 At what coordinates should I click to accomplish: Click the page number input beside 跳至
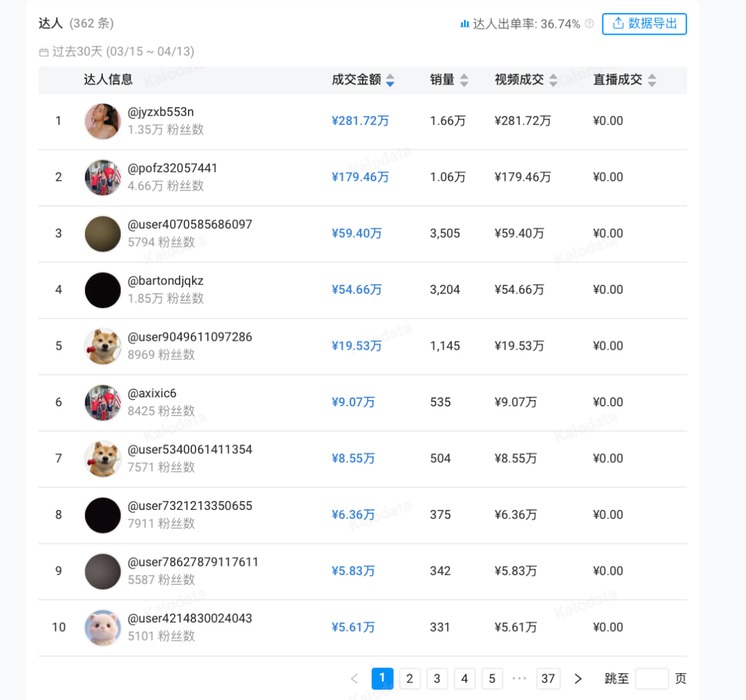(x=651, y=679)
